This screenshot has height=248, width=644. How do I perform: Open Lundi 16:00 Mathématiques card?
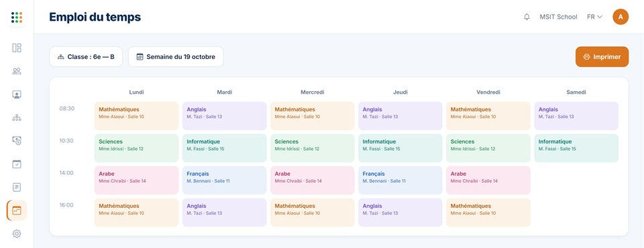[136, 212]
